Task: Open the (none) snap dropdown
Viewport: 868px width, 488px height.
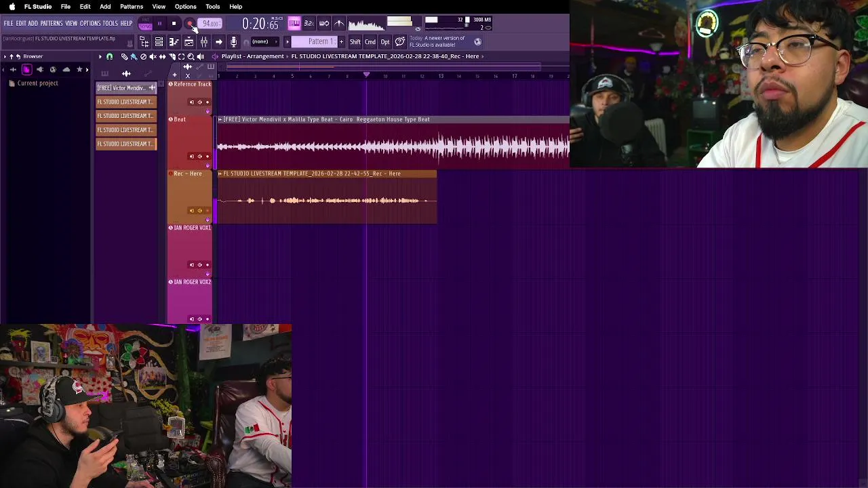Action: click(x=264, y=41)
